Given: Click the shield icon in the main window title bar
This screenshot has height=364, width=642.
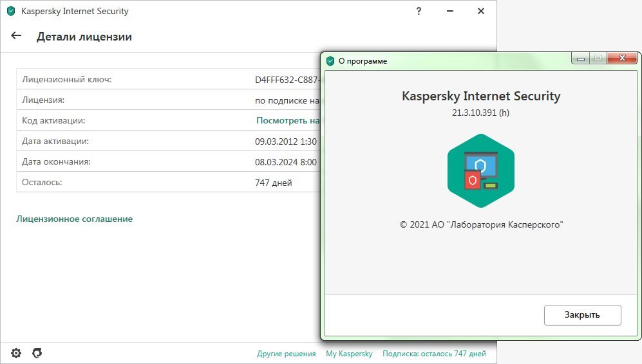Looking at the screenshot, I should click(11, 11).
